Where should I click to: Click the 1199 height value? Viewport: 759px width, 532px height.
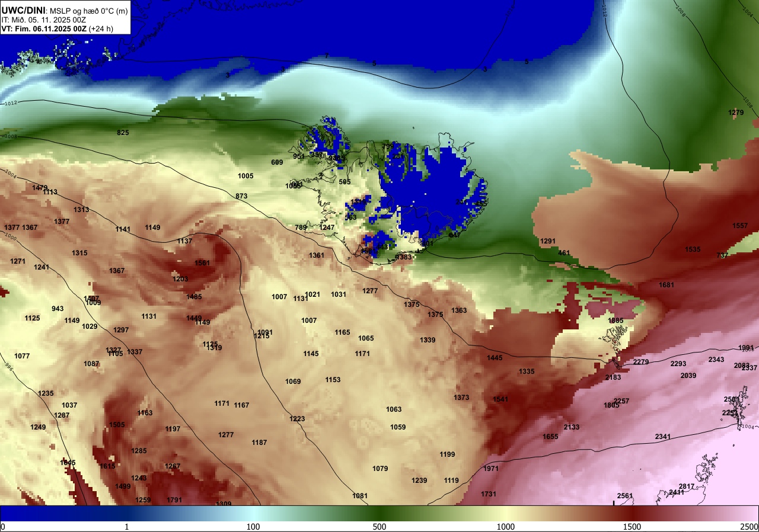[447, 454]
